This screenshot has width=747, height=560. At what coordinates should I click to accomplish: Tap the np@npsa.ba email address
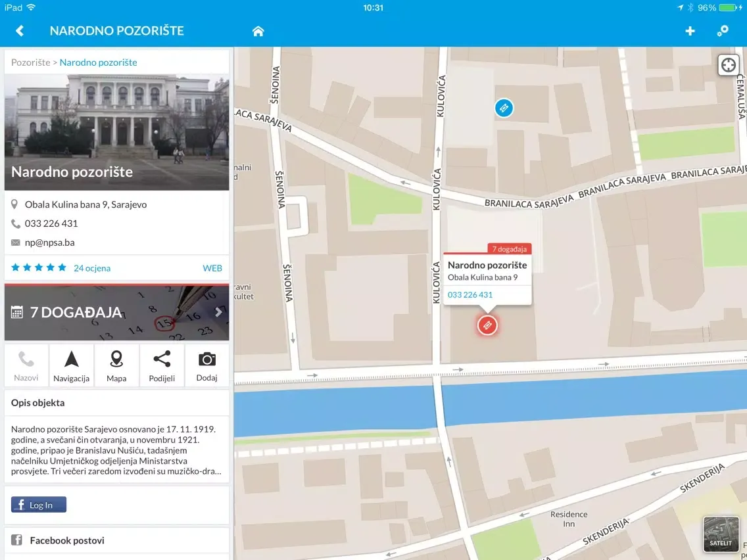49,243
